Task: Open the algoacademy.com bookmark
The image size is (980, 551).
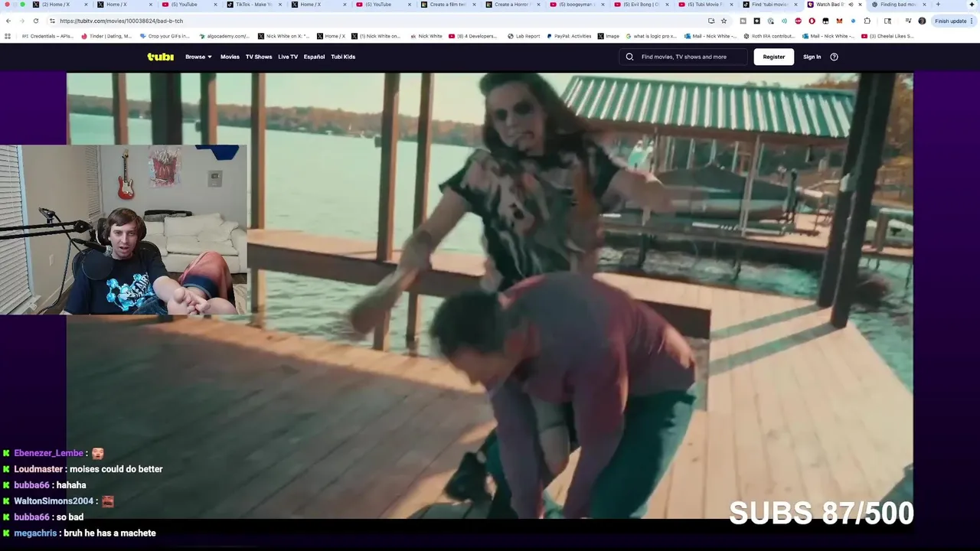Action: (x=224, y=36)
